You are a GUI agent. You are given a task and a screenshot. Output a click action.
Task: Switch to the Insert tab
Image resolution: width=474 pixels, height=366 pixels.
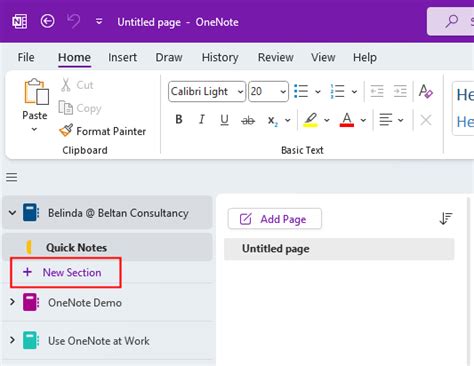[x=122, y=57]
